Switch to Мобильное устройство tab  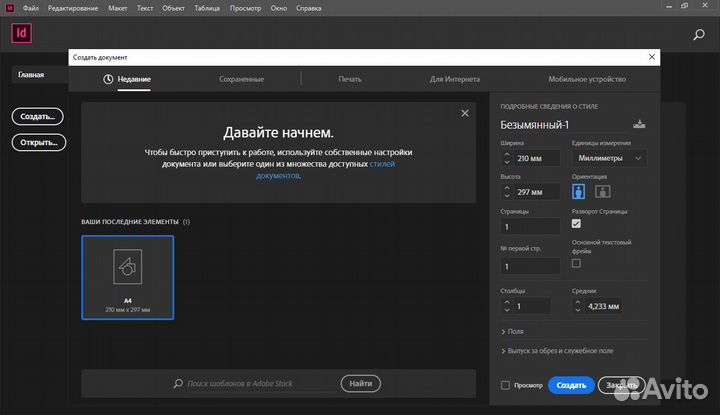click(587, 79)
